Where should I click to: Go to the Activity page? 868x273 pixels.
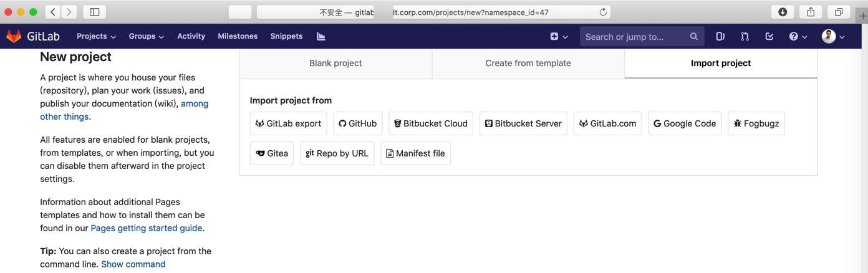pyautogui.click(x=191, y=36)
